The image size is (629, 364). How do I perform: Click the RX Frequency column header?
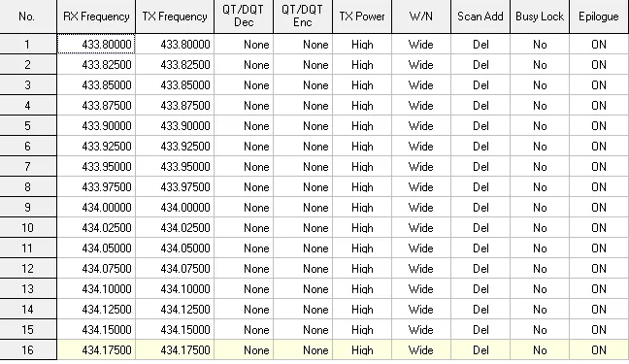coord(96,17)
